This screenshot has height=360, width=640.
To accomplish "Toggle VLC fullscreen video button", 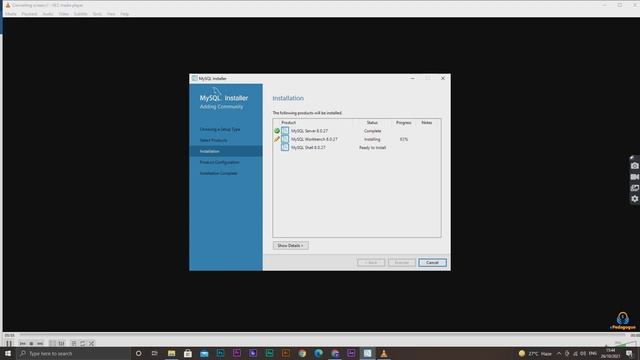I will pos(53,344).
